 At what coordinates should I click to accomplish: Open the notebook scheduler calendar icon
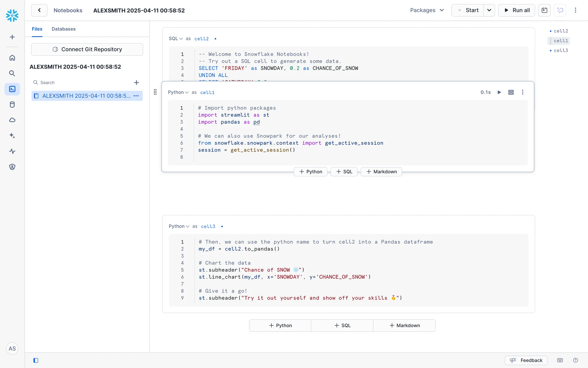(x=544, y=10)
